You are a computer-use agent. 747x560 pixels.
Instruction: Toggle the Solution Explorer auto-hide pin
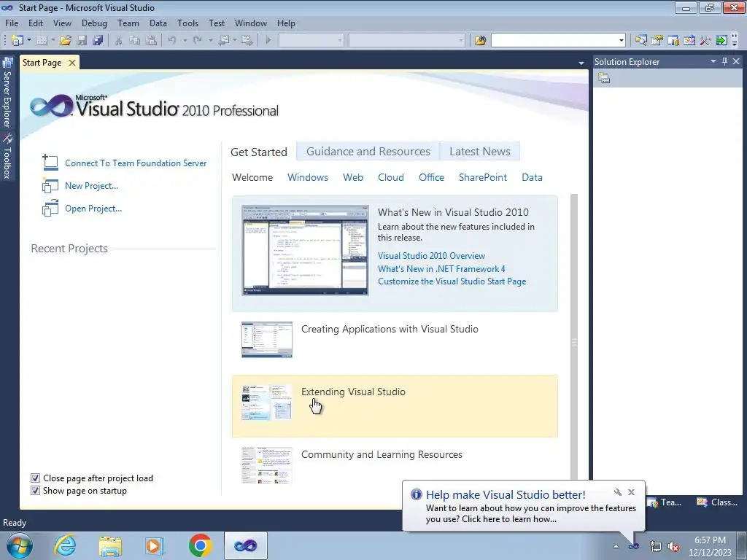[x=724, y=61]
